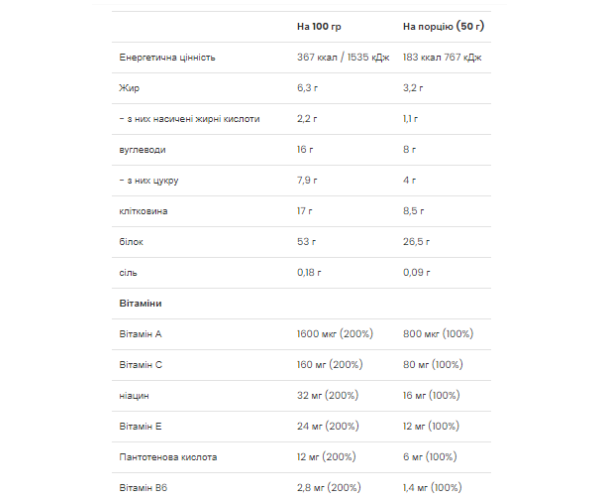Click the "Вітаміни" section heading

coord(139,302)
